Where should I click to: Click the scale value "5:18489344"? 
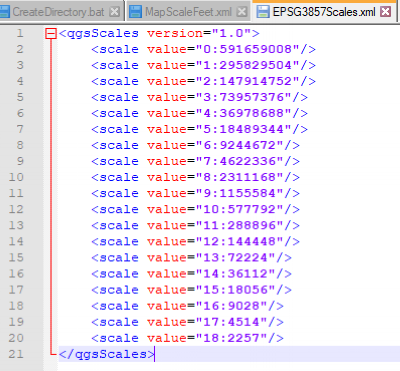[x=244, y=129]
